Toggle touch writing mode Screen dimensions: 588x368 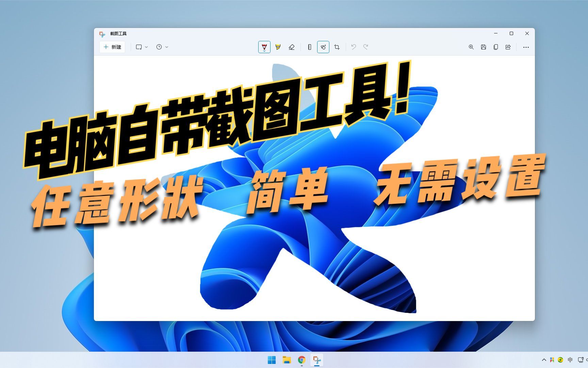pos(323,47)
